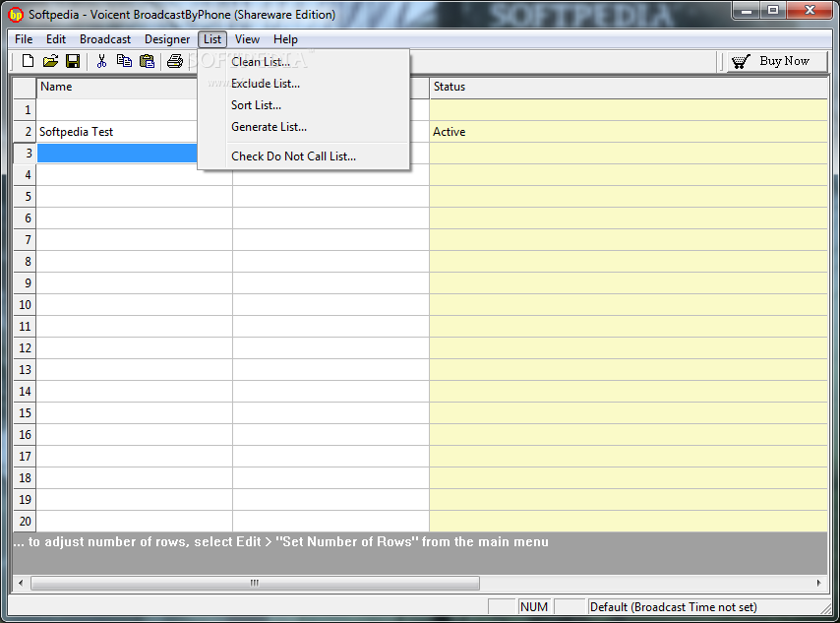Open the Designer menu
The height and width of the screenshot is (623, 840).
[167, 39]
